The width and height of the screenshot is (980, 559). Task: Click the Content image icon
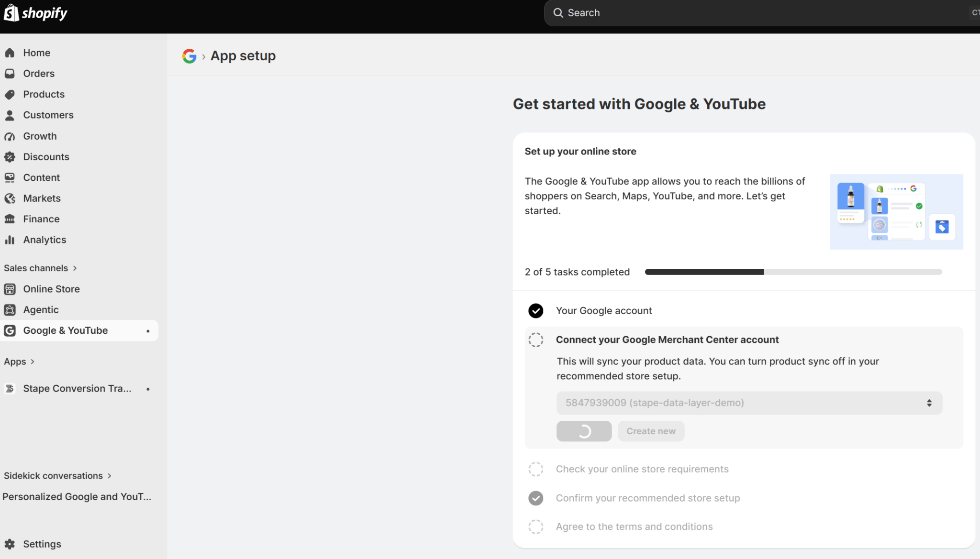pyautogui.click(x=10, y=177)
